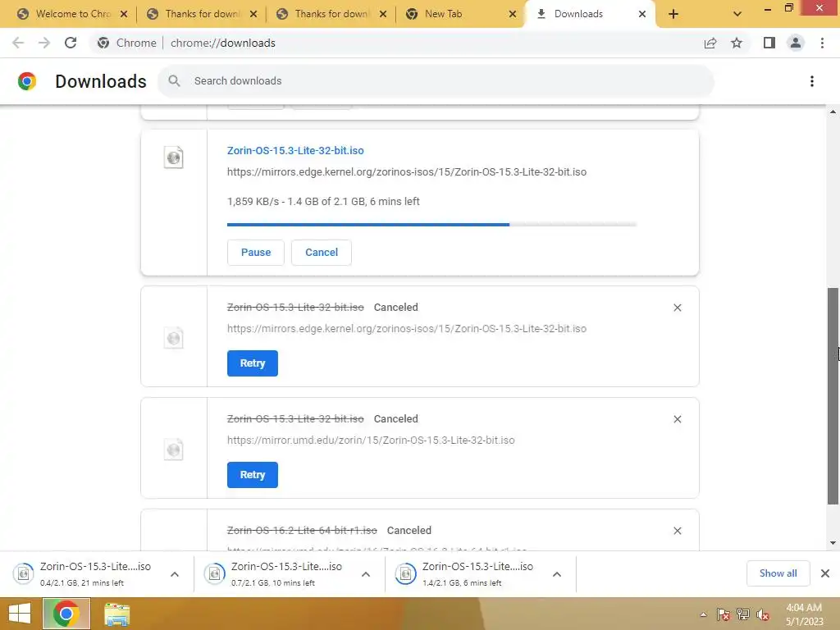Open the Downloads page more actions menu
This screenshot has height=630, width=840.
click(x=812, y=81)
